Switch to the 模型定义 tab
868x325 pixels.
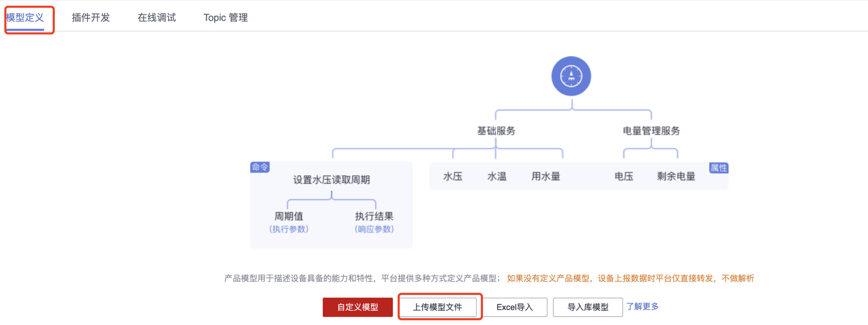(x=25, y=17)
